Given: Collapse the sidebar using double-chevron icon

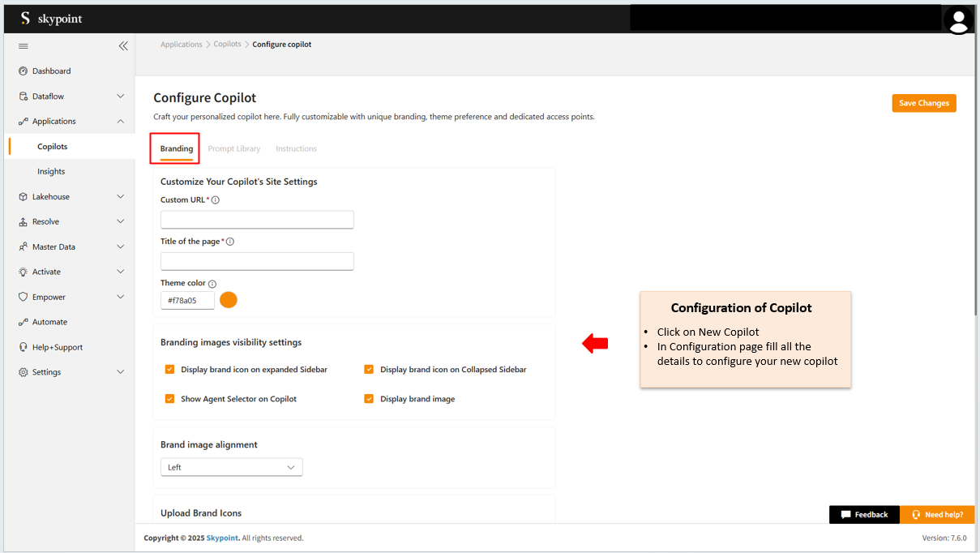Looking at the screenshot, I should click(x=123, y=46).
